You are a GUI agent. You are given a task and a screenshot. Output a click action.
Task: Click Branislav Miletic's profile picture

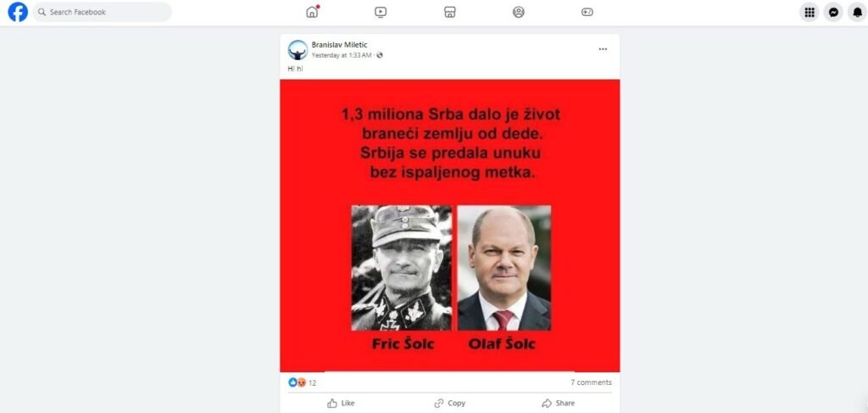[298, 50]
